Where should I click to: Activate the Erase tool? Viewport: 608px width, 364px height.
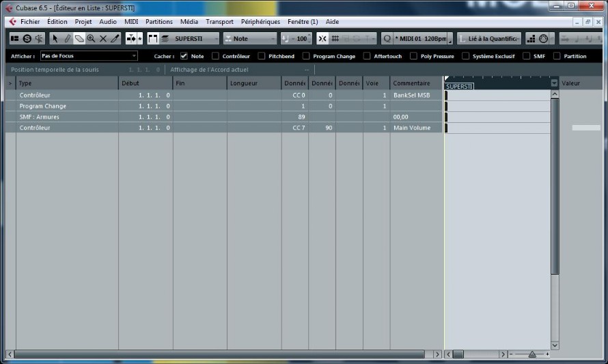click(79, 38)
